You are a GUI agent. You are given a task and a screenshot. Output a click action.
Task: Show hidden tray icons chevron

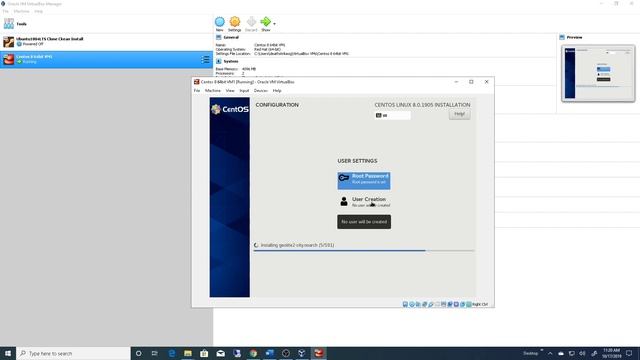(x=550, y=353)
